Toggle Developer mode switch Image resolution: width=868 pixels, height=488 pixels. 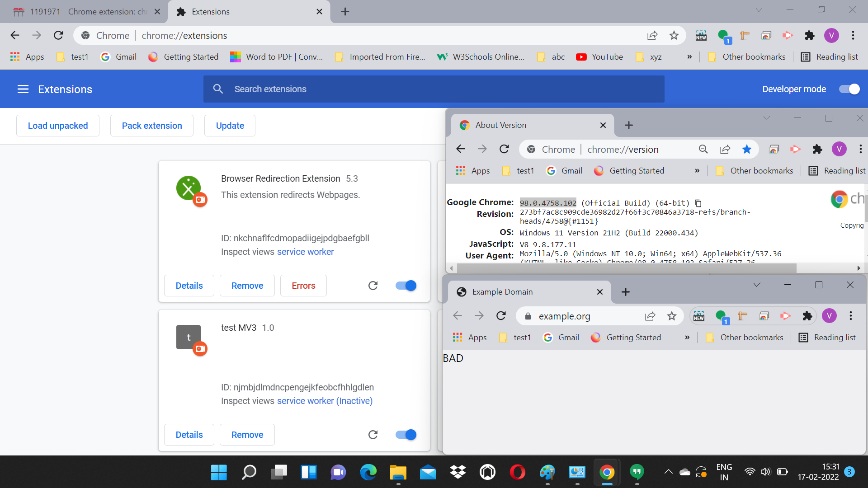pyautogui.click(x=849, y=89)
